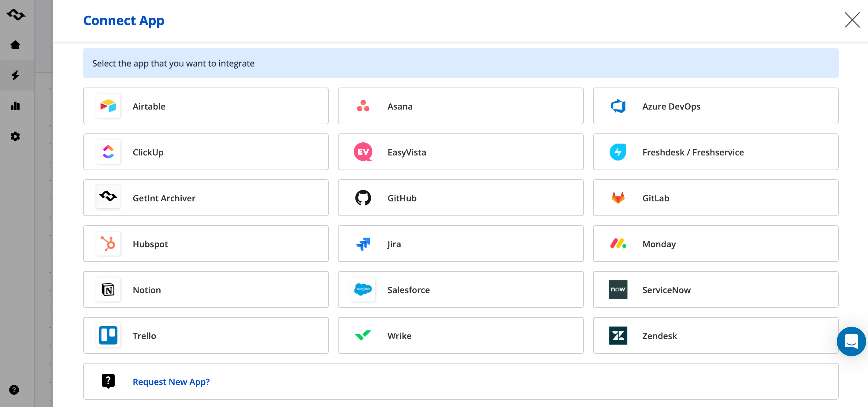Click the Salesforce cloud logo
Screen dimensions: 868x407
pos(363,289)
